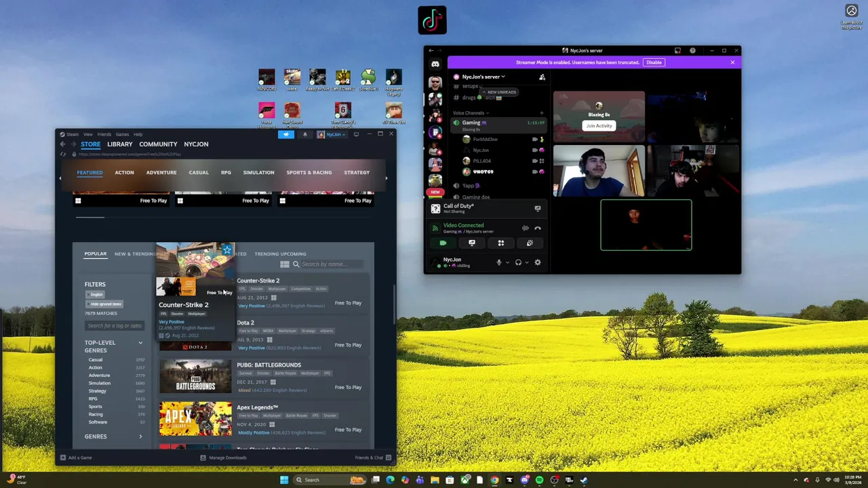Open Discord inbox icon in title bar

point(677,51)
